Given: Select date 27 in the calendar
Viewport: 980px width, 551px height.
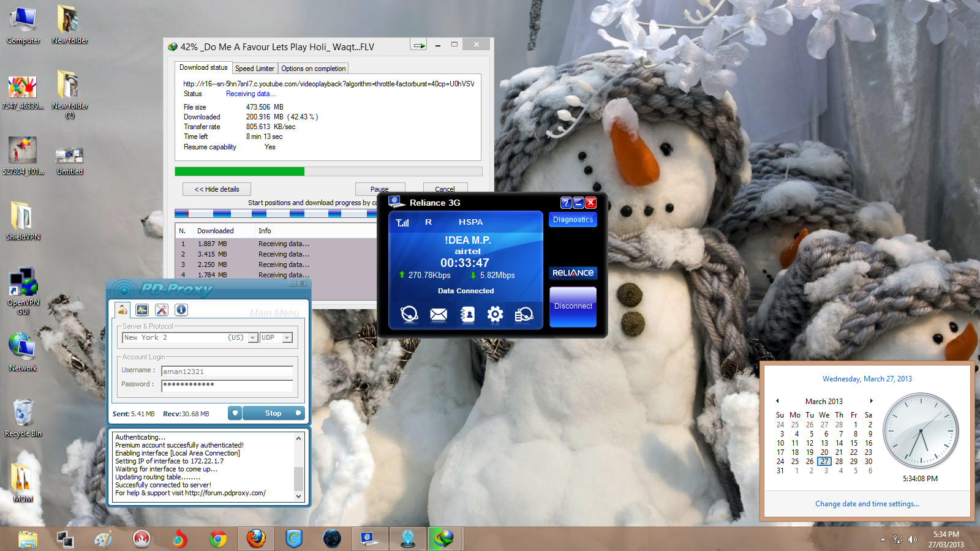Looking at the screenshot, I should tap(824, 462).
